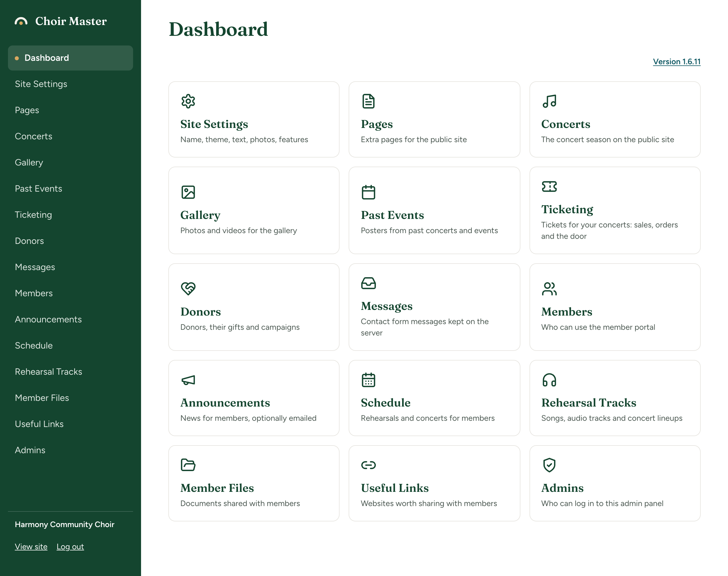Click the headphones icon on Rehearsal Tracks card
The width and height of the screenshot is (728, 576).
(549, 380)
